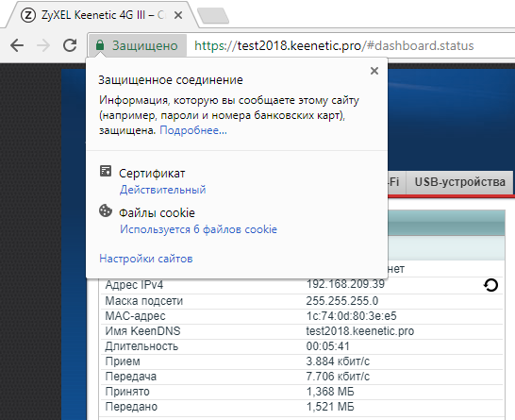Open Используется 6 файлов cookie link

(198, 229)
